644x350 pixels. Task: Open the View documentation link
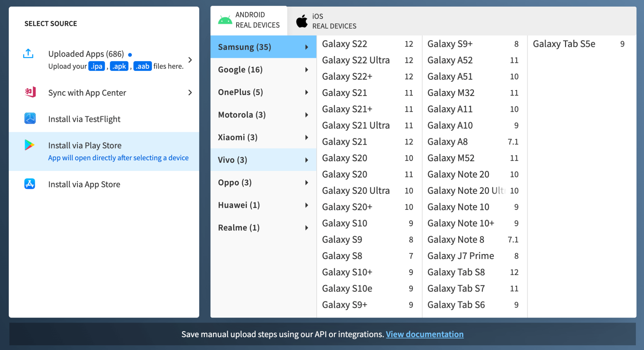424,334
